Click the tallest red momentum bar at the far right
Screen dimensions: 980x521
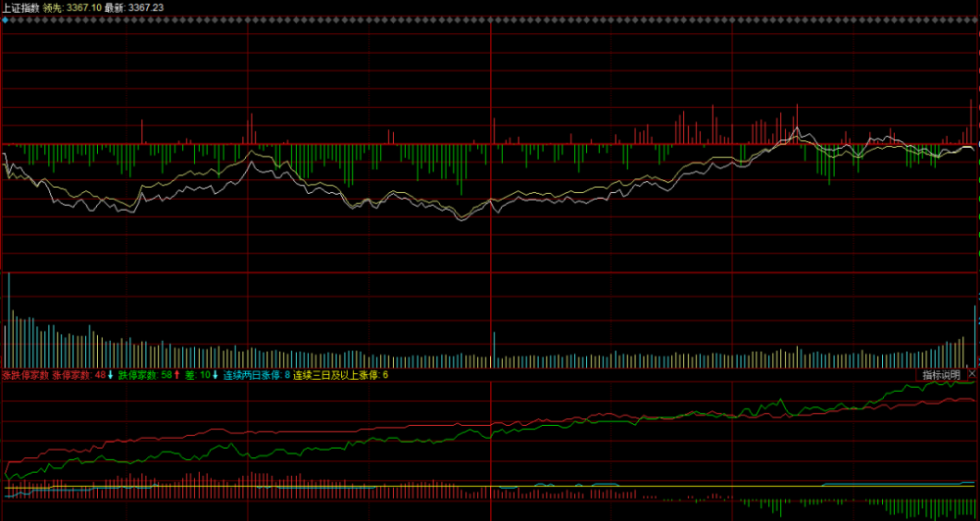[x=970, y=121]
